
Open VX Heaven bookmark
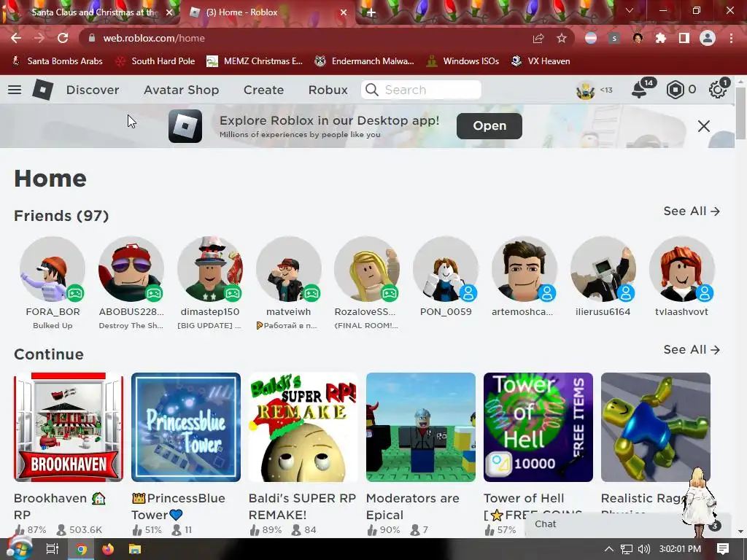pyautogui.click(x=541, y=61)
